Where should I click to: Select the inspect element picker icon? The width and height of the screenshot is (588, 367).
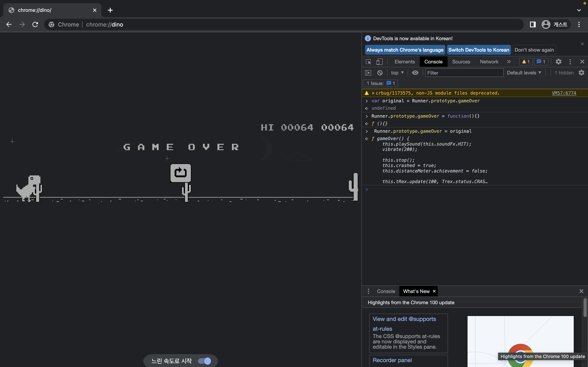(368, 62)
